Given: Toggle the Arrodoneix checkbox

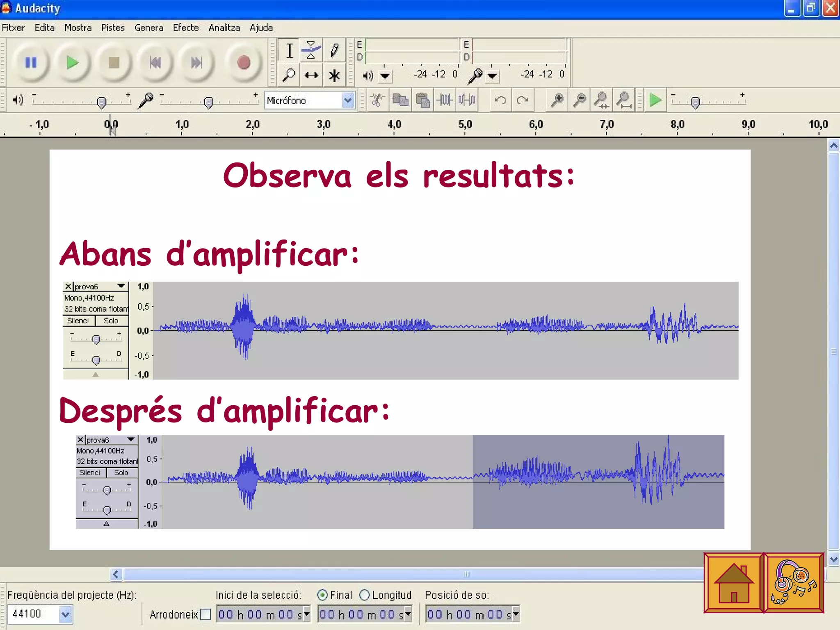Looking at the screenshot, I should [x=205, y=614].
